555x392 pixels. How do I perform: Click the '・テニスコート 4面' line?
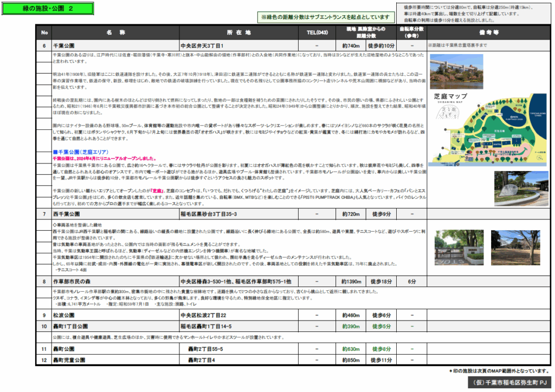(x=71, y=270)
